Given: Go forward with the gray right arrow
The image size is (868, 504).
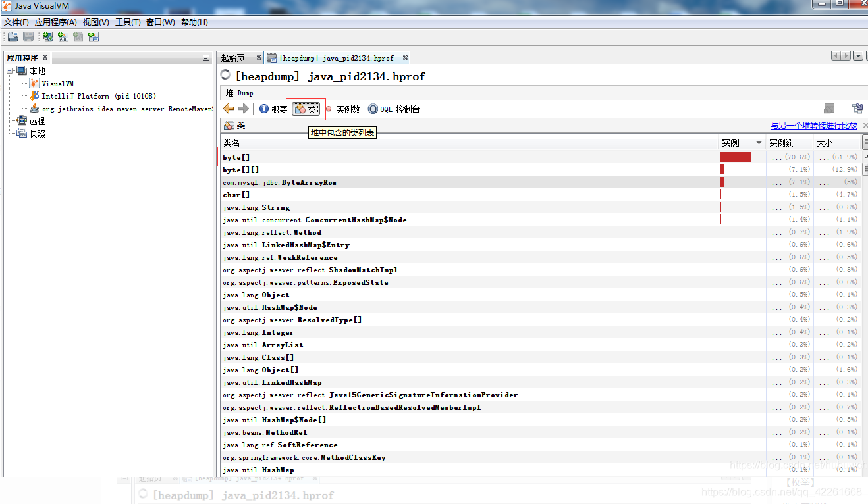Looking at the screenshot, I should point(244,109).
